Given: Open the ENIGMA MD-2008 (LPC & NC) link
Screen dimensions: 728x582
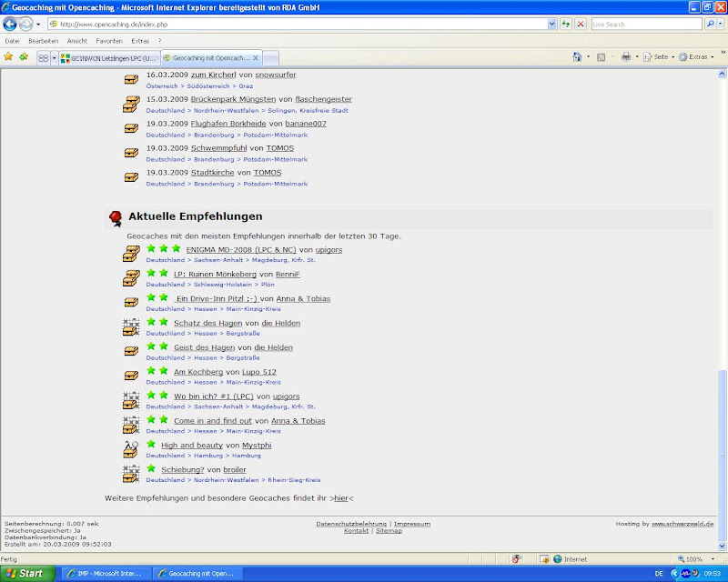Looking at the screenshot, I should click(x=241, y=250).
